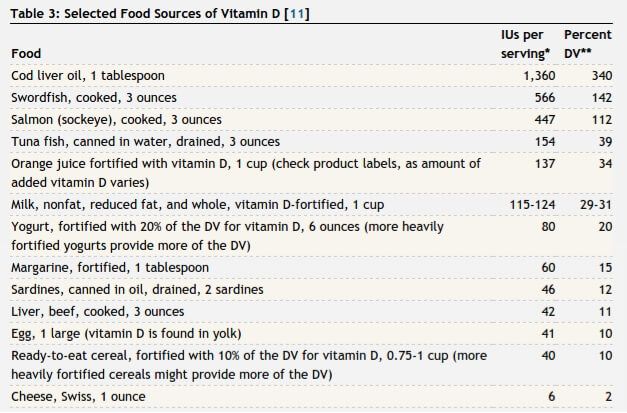Click the 1,360 IU value

click(x=537, y=76)
